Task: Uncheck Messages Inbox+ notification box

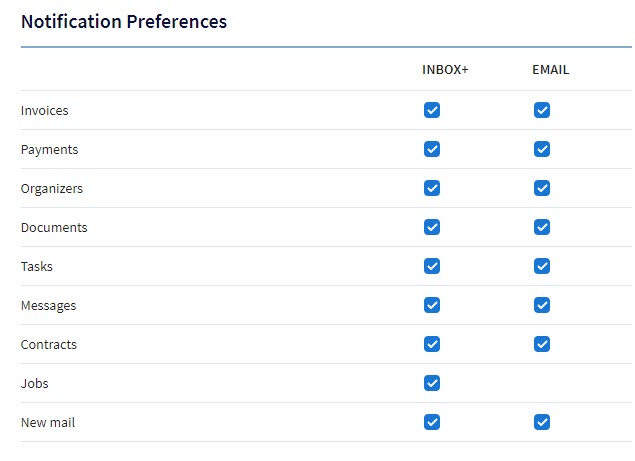Action: [x=432, y=305]
